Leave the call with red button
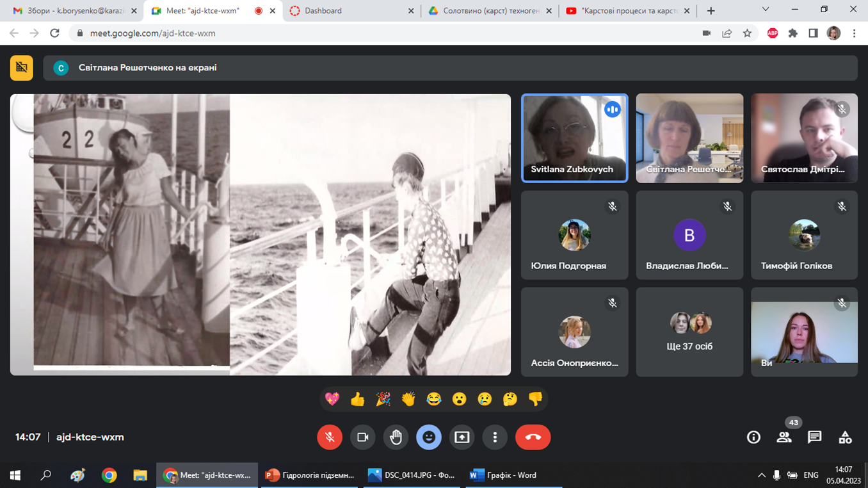The height and width of the screenshot is (488, 868). [x=533, y=437]
